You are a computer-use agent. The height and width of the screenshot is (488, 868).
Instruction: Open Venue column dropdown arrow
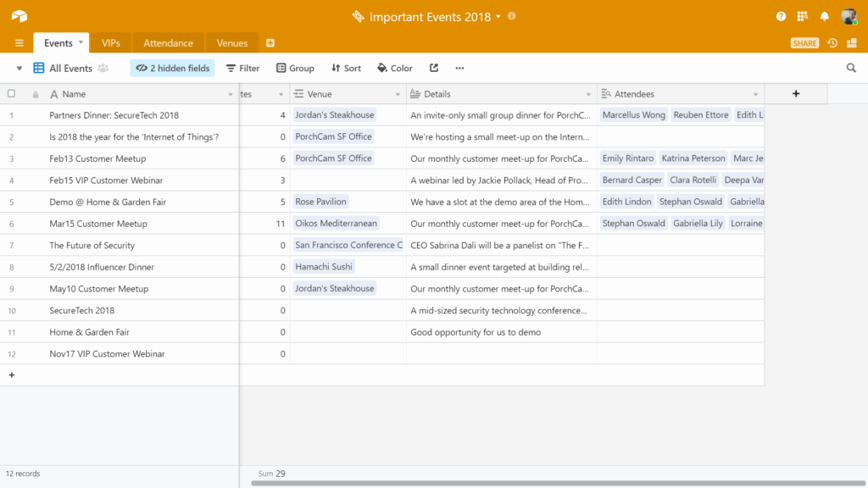(398, 95)
